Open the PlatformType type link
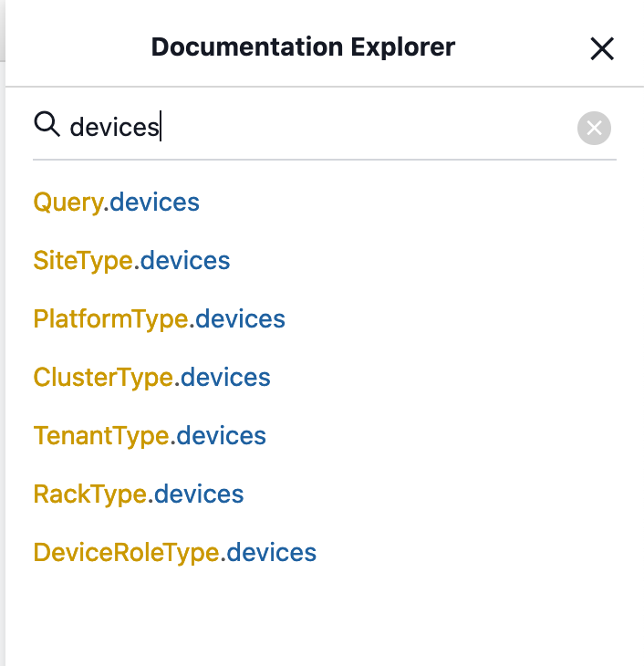 (x=110, y=319)
